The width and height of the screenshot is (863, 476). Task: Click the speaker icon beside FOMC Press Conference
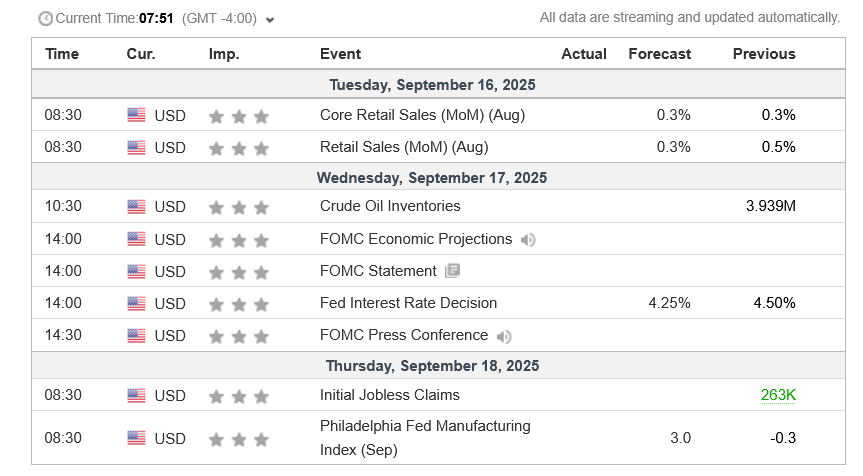tap(504, 336)
